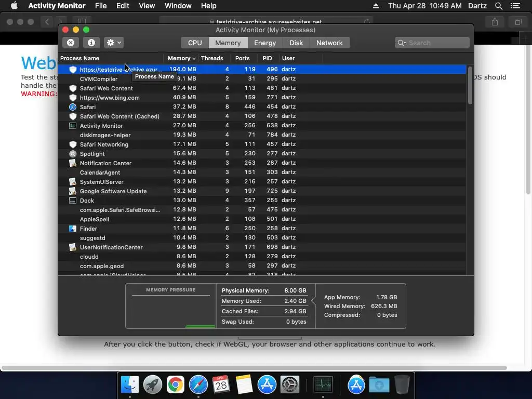This screenshot has width=532, height=399.
Task: Select the suggestd process row
Action: (x=262, y=238)
